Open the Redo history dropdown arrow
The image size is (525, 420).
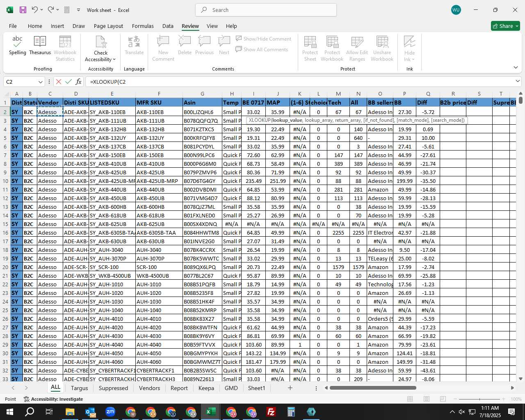tap(57, 10)
